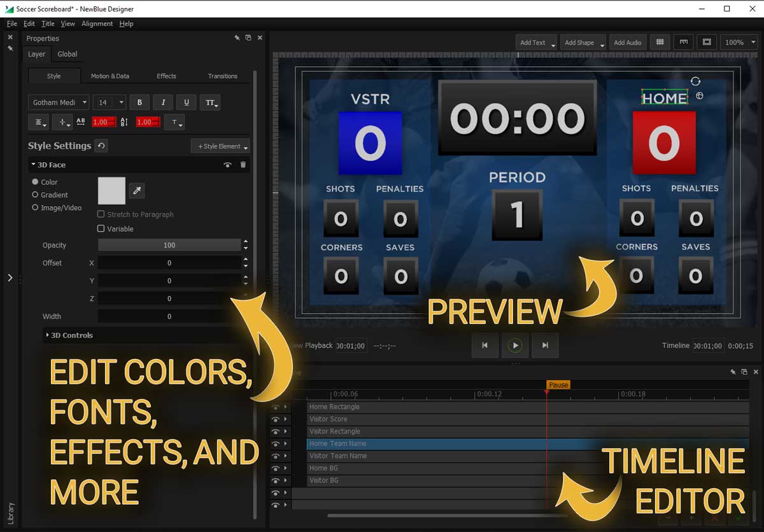Toggle the grid overlay icon above the preview
Screen dimensions: 764x532
[660, 42]
